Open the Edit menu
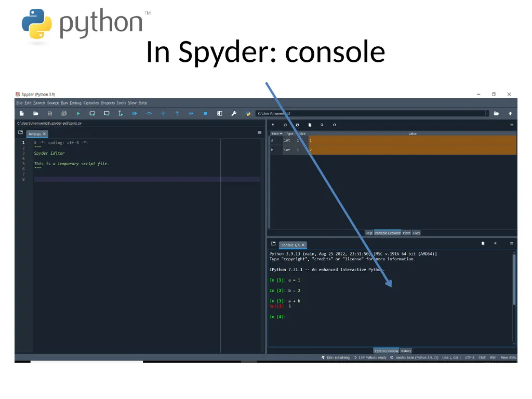532x399 pixels. pyautogui.click(x=28, y=103)
